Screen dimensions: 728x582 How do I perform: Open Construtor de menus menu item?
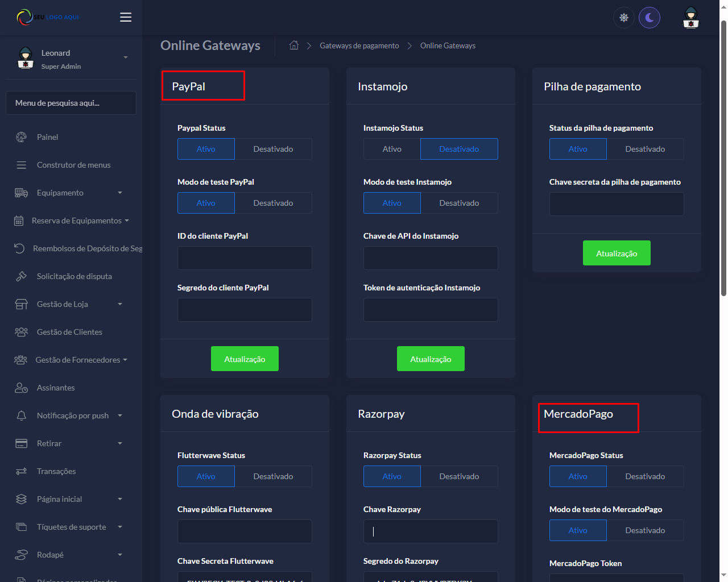pos(73,165)
